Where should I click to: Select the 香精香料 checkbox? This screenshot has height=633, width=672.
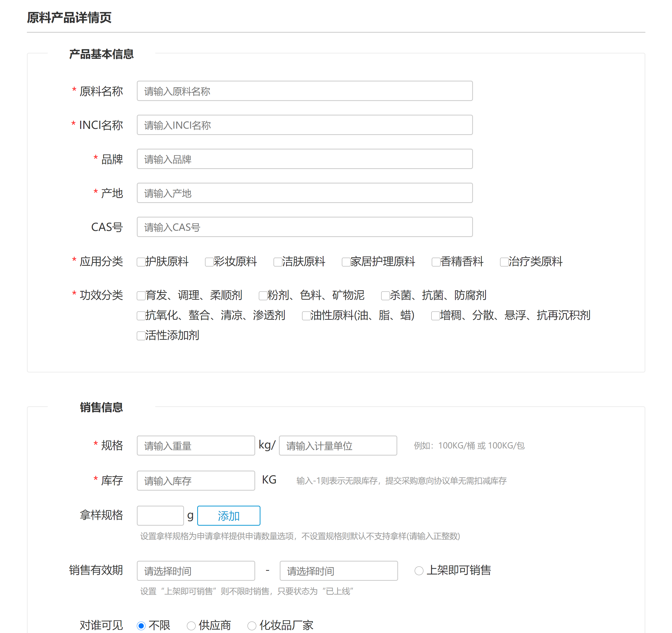coord(436,262)
